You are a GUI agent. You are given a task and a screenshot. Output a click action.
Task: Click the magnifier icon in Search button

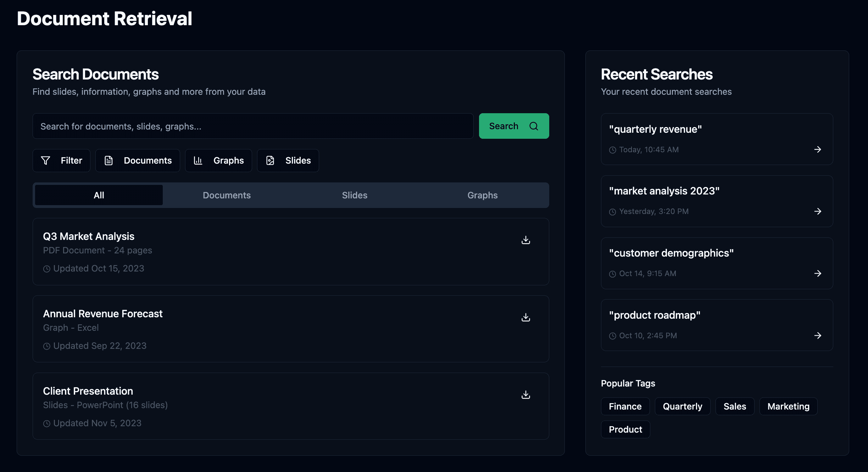(x=534, y=126)
